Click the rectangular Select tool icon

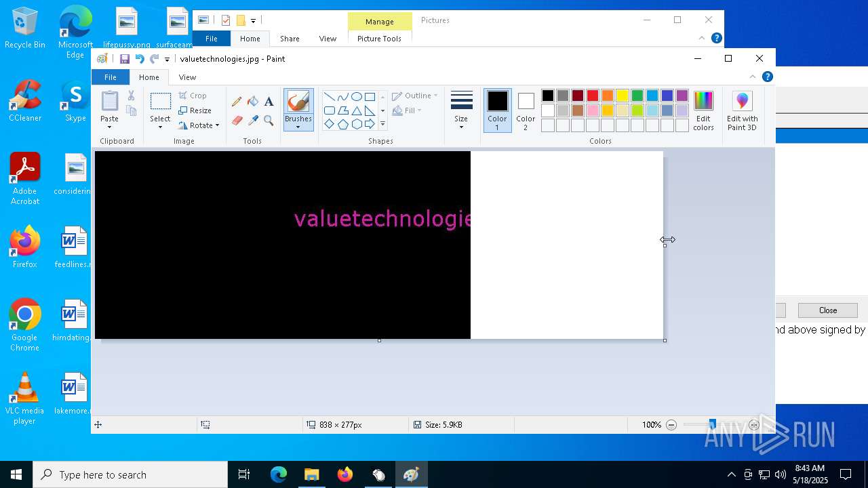[x=160, y=102]
